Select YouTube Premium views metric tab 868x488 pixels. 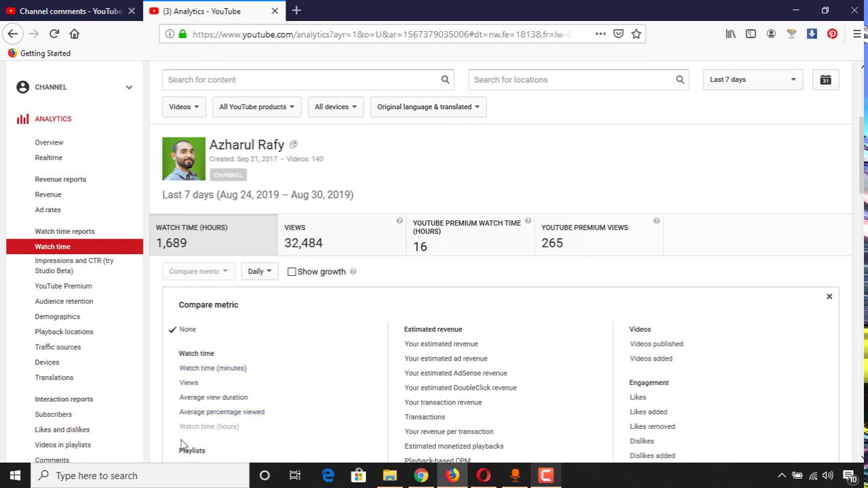tap(599, 235)
